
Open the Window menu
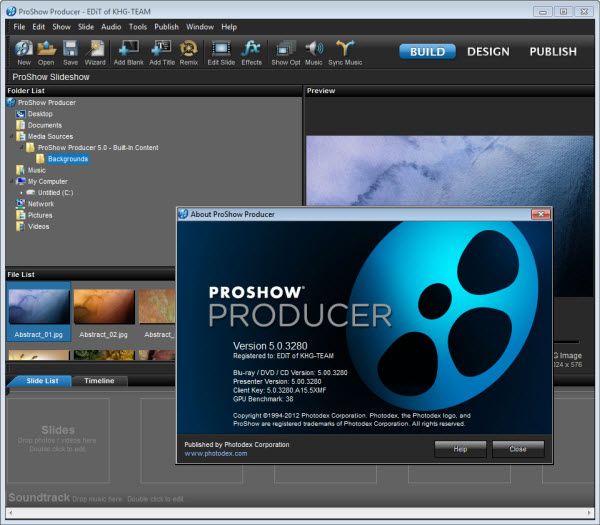coord(200,27)
